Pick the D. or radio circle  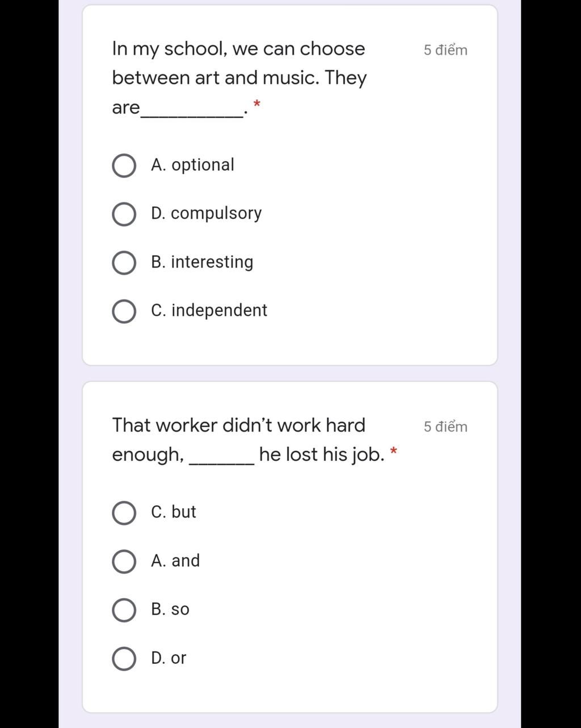(124, 659)
